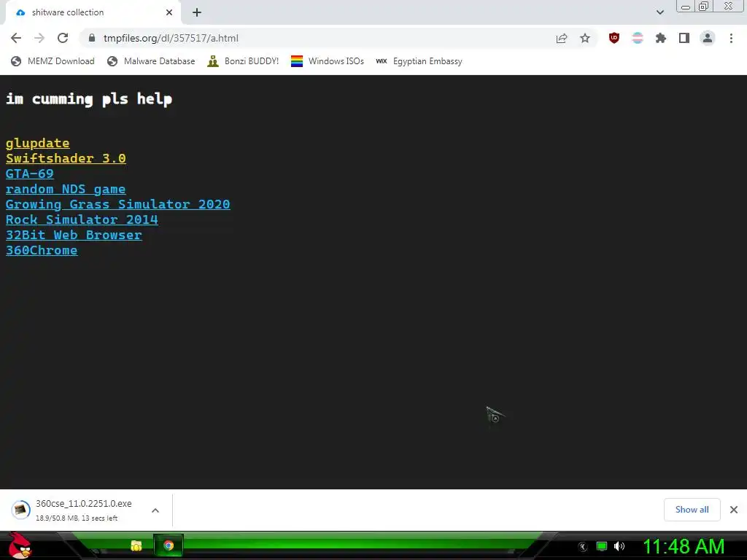The height and width of the screenshot is (560, 747).
Task: Click the 360cse_11.0.2251.0.exe download item
Action: [83, 510]
